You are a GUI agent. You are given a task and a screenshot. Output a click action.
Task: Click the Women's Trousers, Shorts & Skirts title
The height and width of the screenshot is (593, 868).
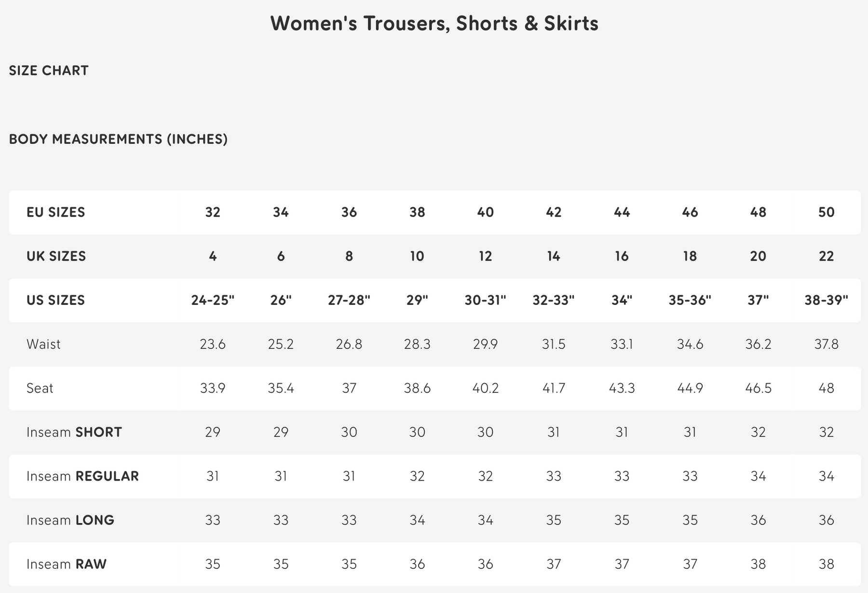(x=434, y=23)
